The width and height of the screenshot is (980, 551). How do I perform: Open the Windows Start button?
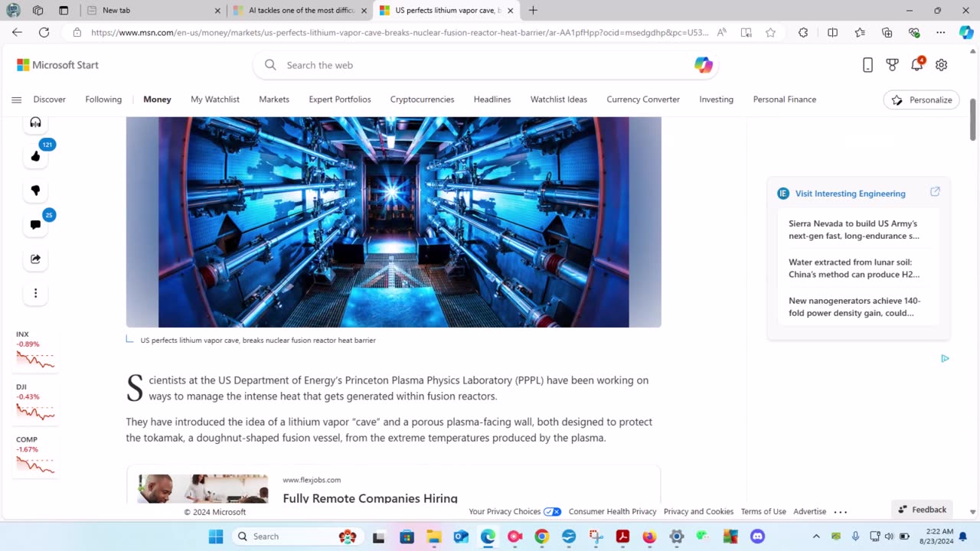215,536
